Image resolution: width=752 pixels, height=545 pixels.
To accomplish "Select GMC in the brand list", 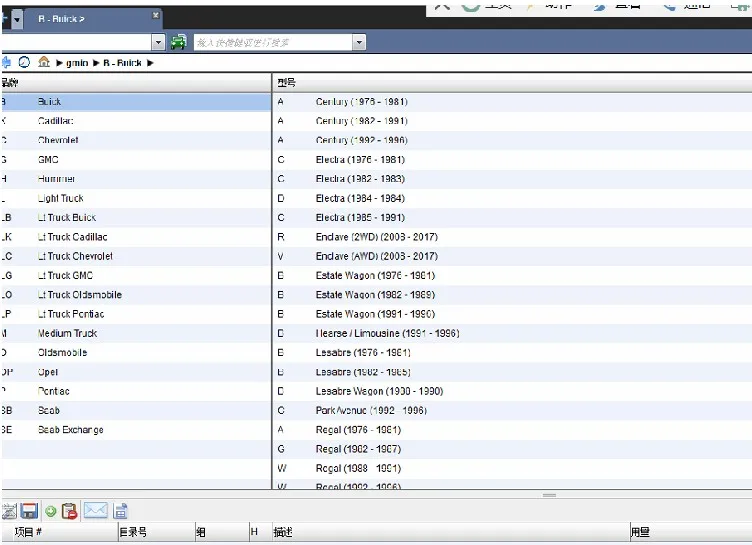I will coord(136,159).
